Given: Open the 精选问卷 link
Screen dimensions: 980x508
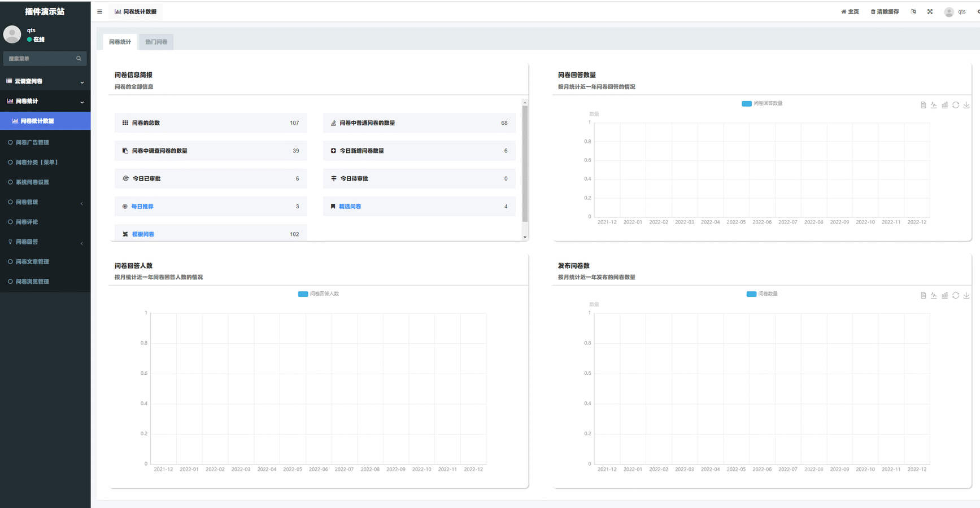Looking at the screenshot, I should tap(350, 207).
